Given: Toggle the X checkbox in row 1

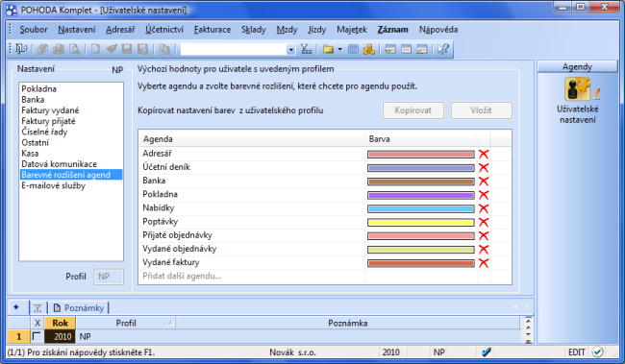Looking at the screenshot, I should tap(37, 336).
